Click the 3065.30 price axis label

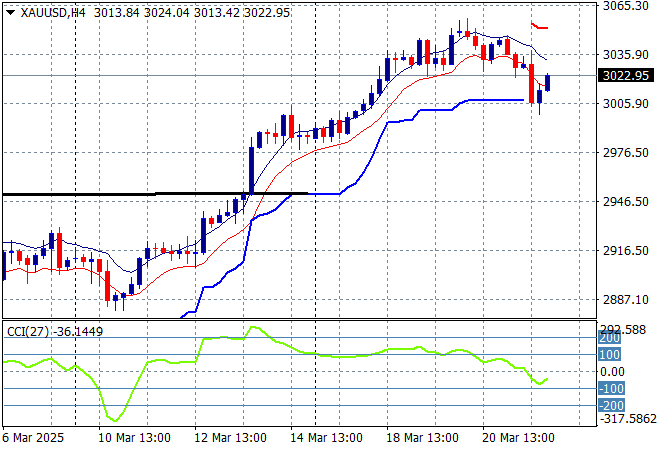(x=625, y=6)
